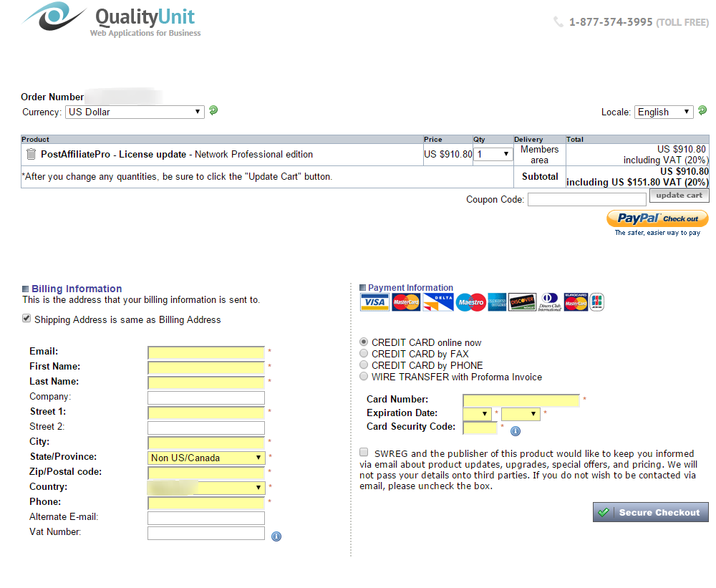Open the Country dropdown
Viewport: 716px width, 588px height.
tap(206, 488)
